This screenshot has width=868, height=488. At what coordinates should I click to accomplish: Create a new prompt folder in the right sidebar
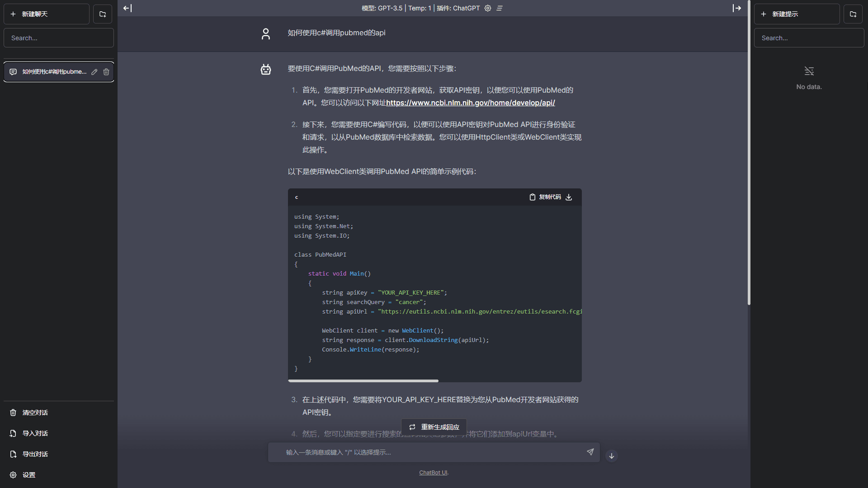(854, 14)
